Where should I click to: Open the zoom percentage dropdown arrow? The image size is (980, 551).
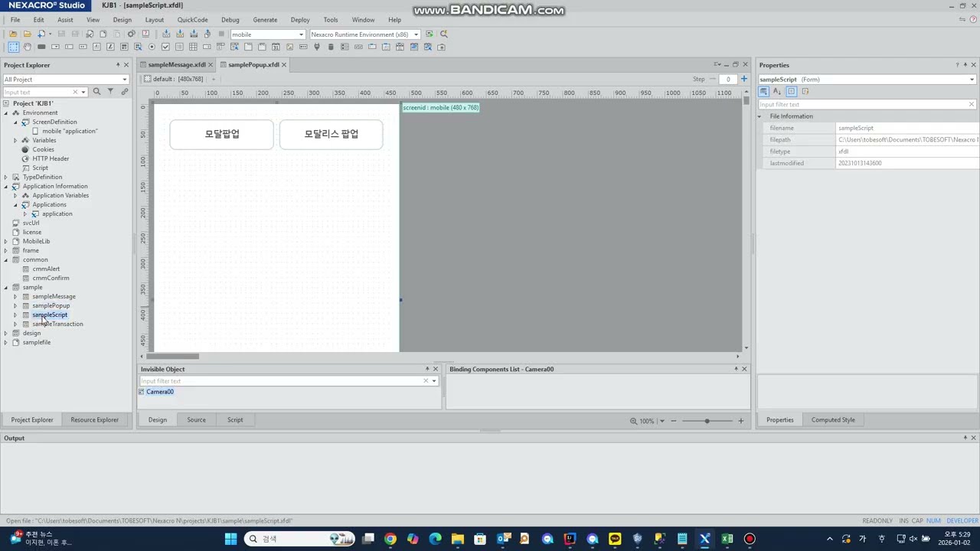pos(662,421)
